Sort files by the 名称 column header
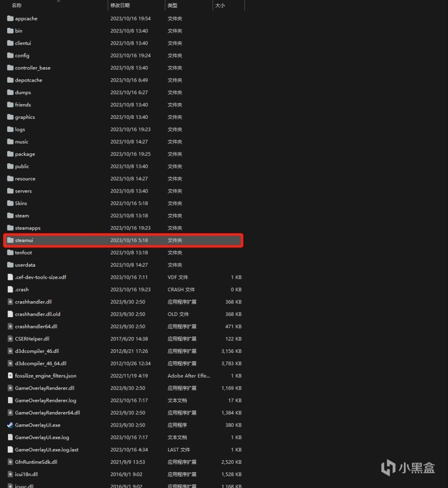 (17, 5)
